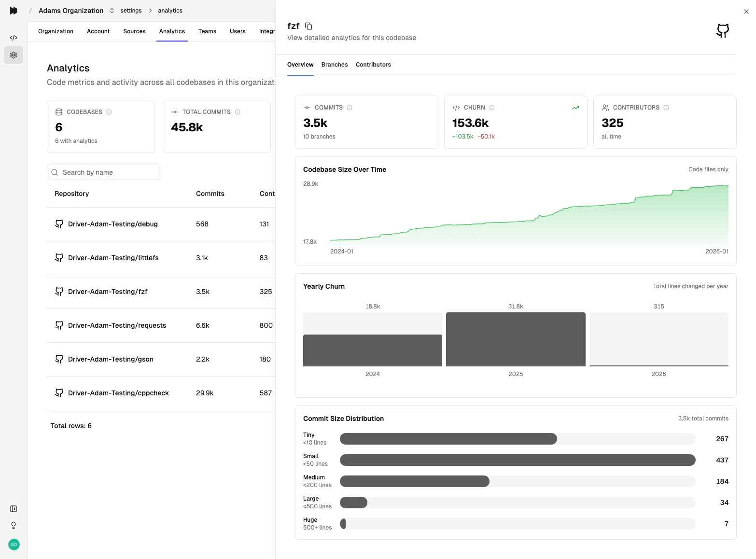Click the GitHub icon beside Driver-Adam-Testing/debug
The image size is (756, 559).
point(59,224)
